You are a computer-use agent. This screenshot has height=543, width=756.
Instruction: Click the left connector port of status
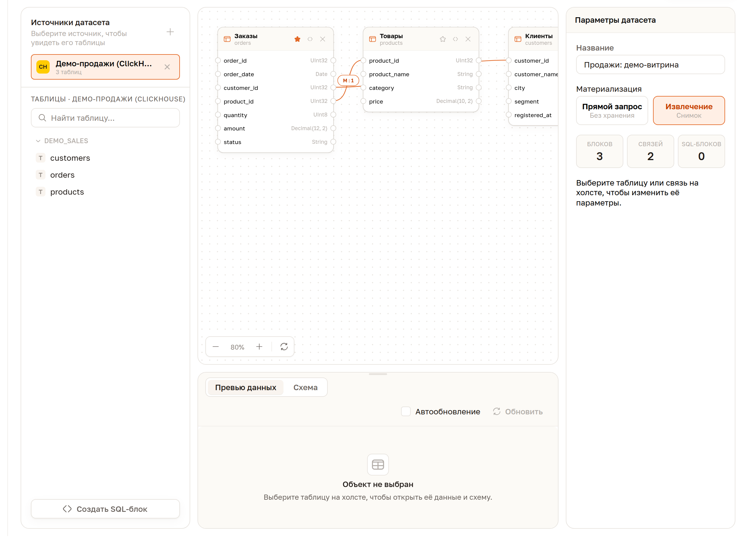coord(218,142)
